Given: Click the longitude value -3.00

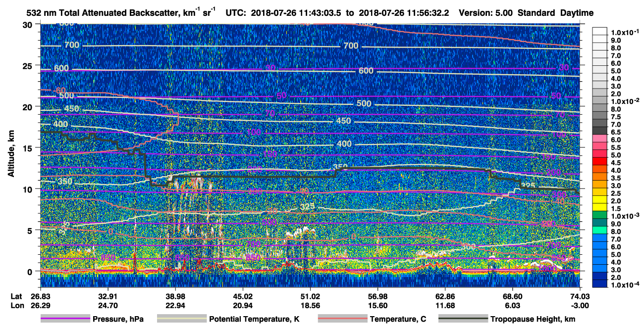Looking at the screenshot, I should (580, 306).
